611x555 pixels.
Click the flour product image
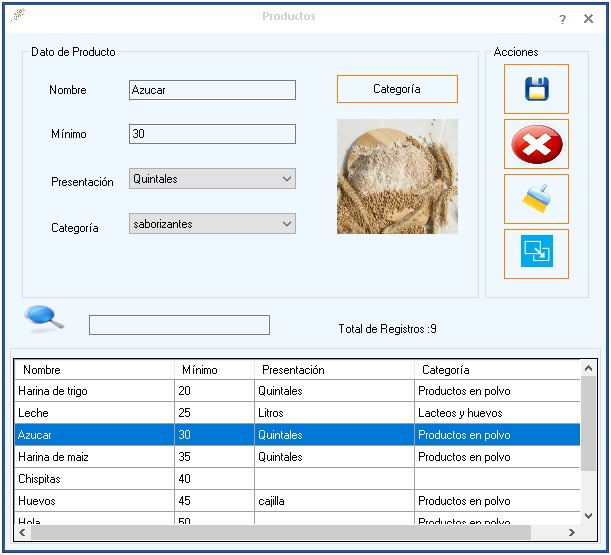(x=397, y=176)
